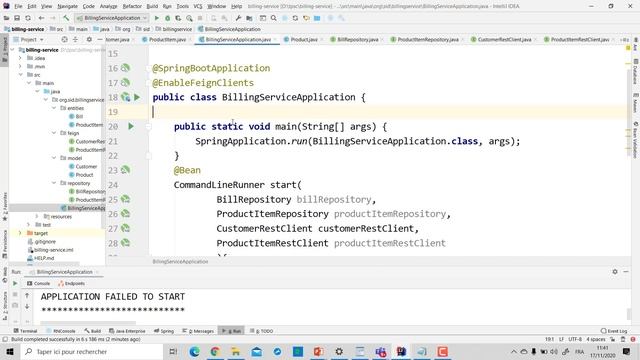Viewport: 640px width, 360px height.
Task: Click the run gutter arrow beside line 18
Action: click(x=137, y=97)
